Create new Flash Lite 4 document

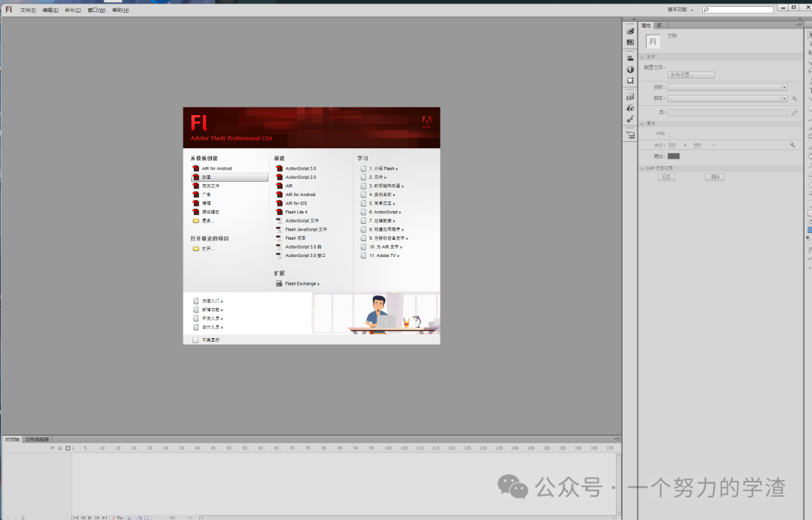pyautogui.click(x=295, y=212)
